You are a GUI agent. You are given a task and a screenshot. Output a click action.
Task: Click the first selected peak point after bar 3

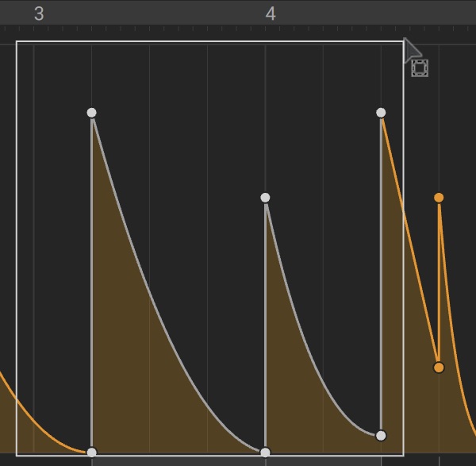point(92,113)
